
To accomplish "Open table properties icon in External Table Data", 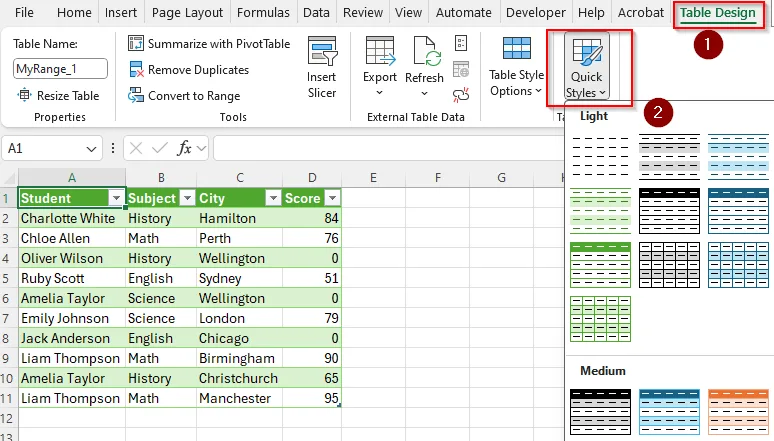I will 461,43.
